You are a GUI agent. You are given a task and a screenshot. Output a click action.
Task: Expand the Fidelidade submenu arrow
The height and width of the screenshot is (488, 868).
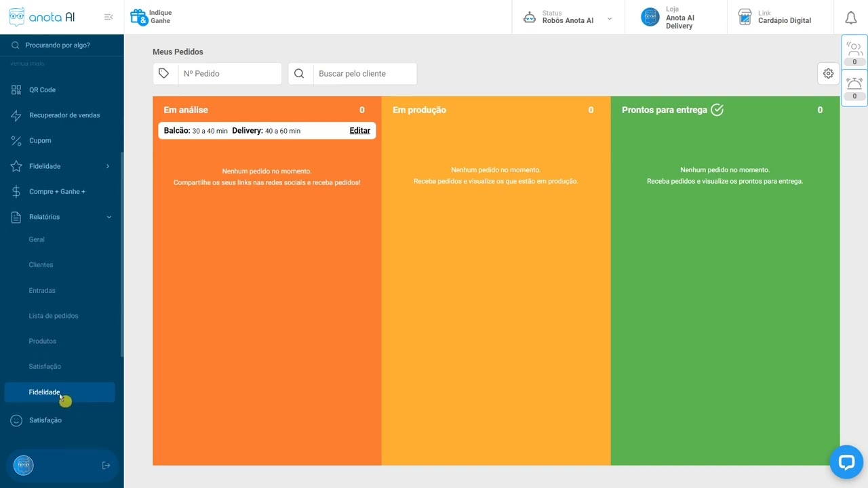(x=107, y=166)
